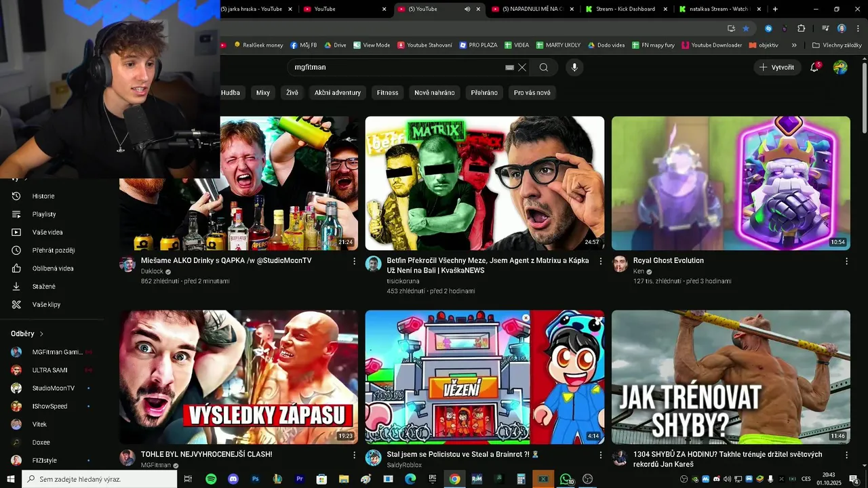Screen dimensions: 868x488
Task: Select the Akční adventury chip
Action: click(x=338, y=92)
